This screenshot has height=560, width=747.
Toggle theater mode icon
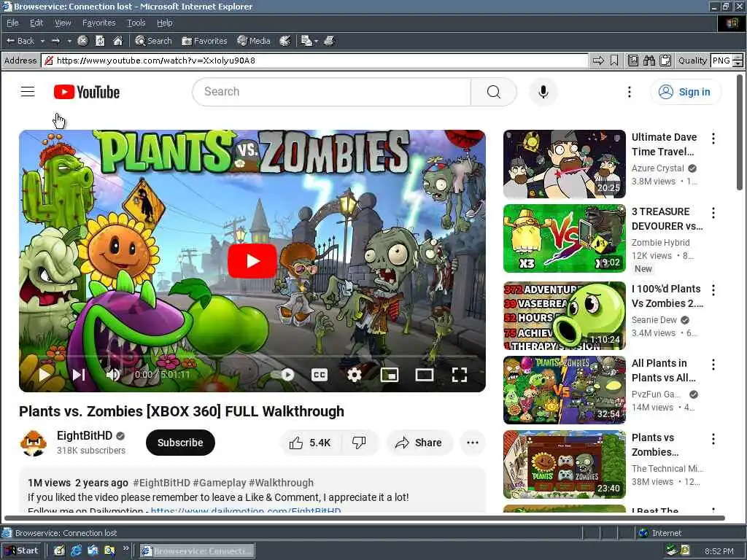424,375
